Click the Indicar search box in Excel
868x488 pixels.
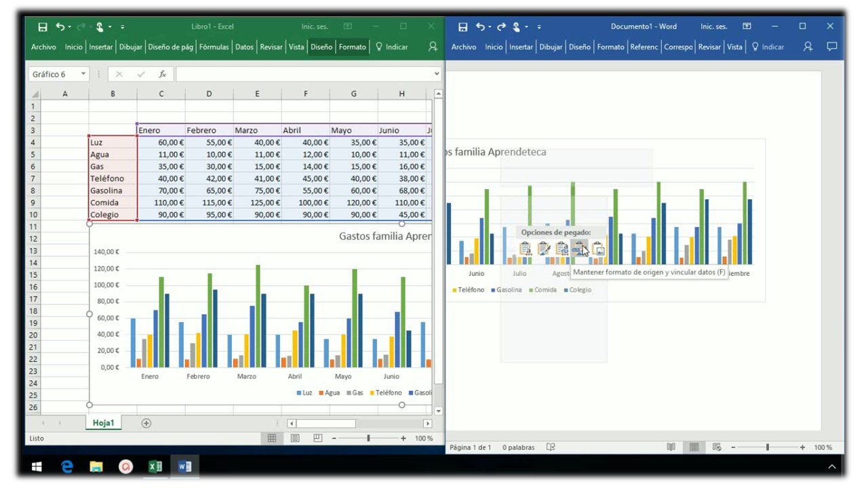[x=392, y=47]
